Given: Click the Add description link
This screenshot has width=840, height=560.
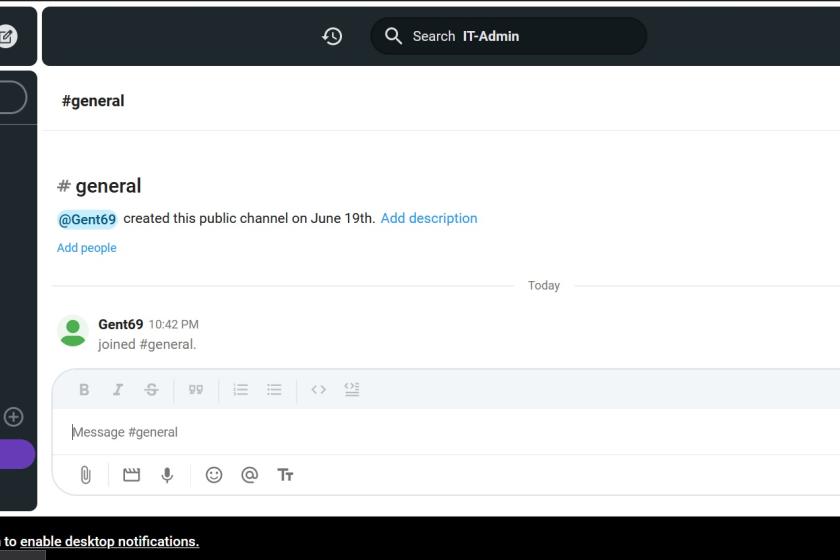Looking at the screenshot, I should pos(429,218).
